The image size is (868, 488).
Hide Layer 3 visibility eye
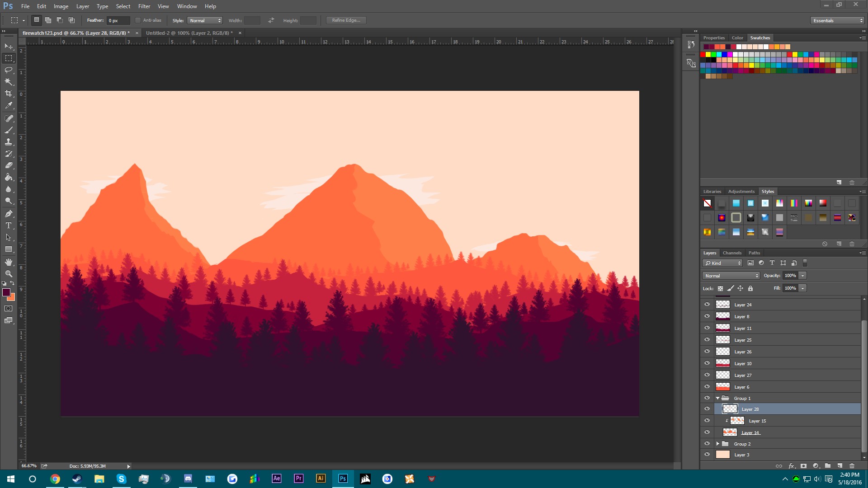707,455
